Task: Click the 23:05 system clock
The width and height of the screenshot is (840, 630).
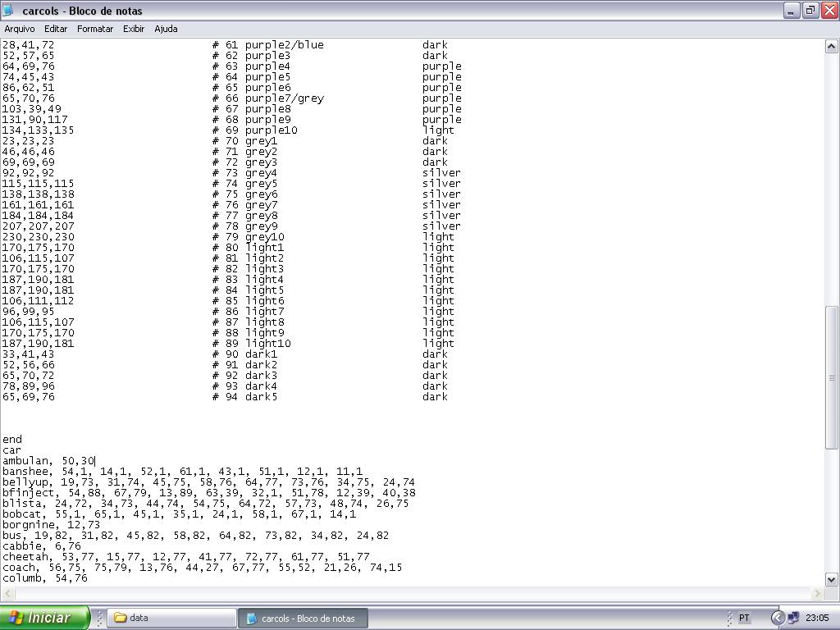Action: click(817, 618)
